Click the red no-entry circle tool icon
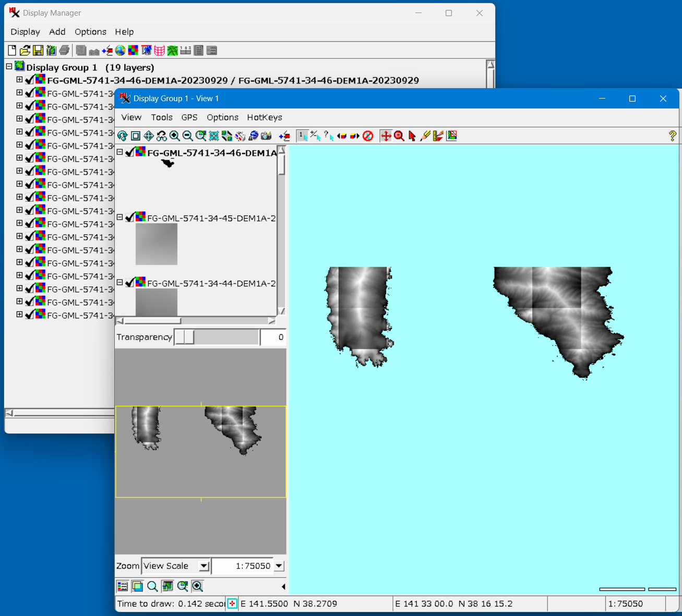 click(x=368, y=136)
